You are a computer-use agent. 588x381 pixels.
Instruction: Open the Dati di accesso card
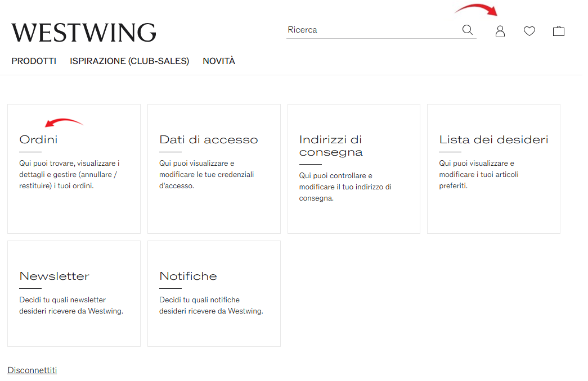click(x=214, y=169)
